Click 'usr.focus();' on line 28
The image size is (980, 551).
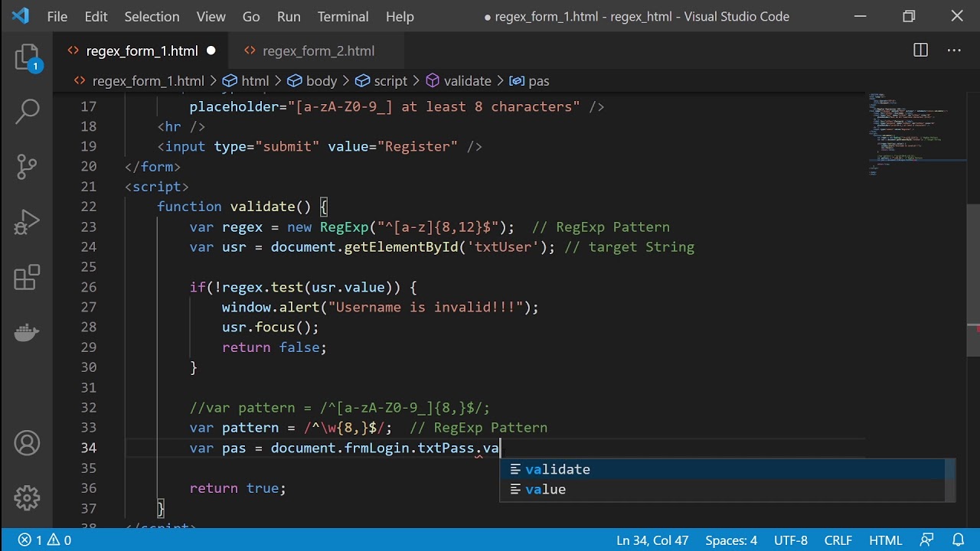270,327
